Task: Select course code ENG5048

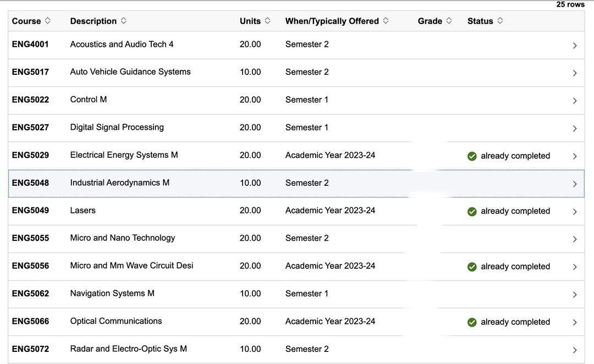Action: (30, 183)
